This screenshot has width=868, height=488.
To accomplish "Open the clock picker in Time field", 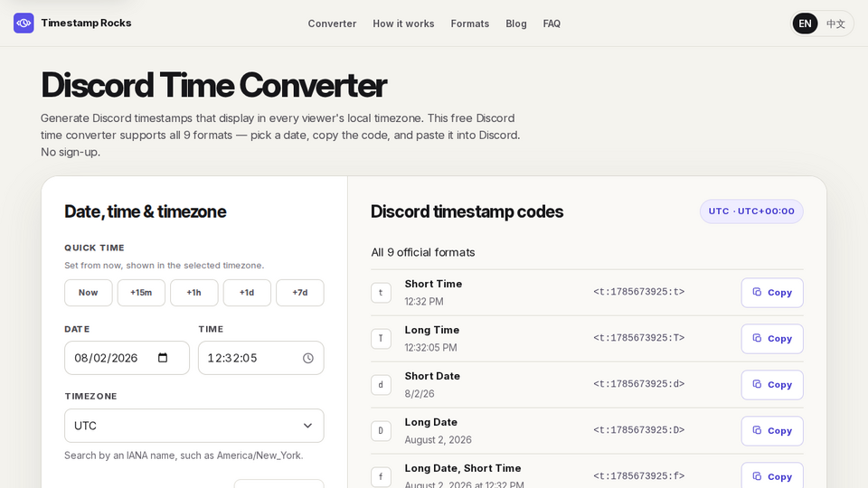I will coord(307,358).
